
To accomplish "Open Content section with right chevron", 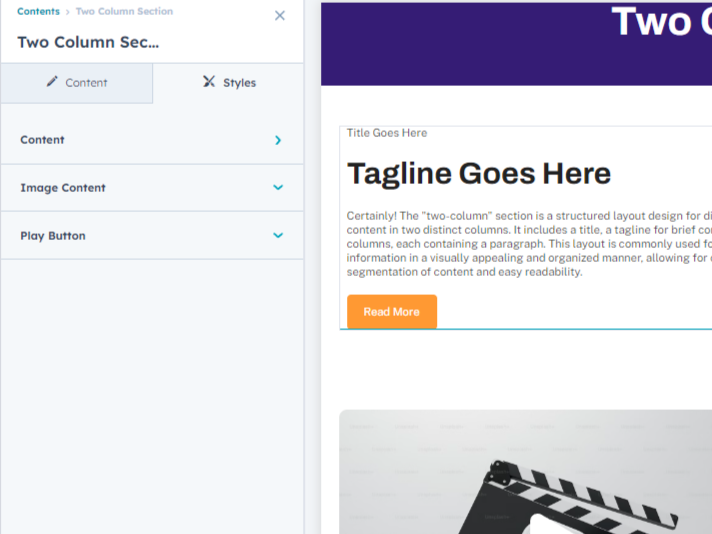I will [278, 140].
